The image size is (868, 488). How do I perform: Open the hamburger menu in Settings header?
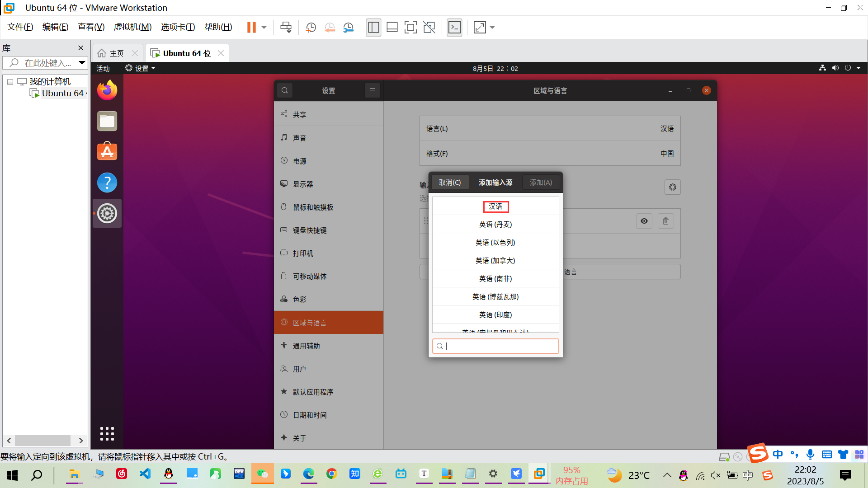pos(373,90)
